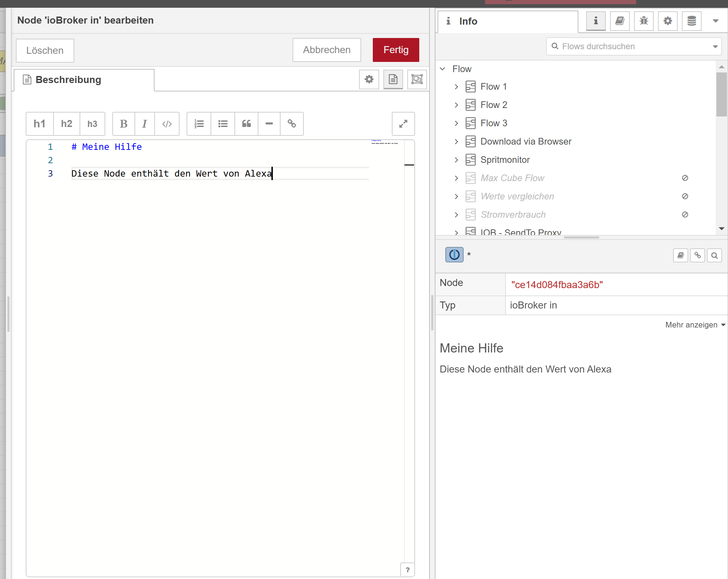Insert a bulleted list
The image size is (728, 579).
point(223,124)
